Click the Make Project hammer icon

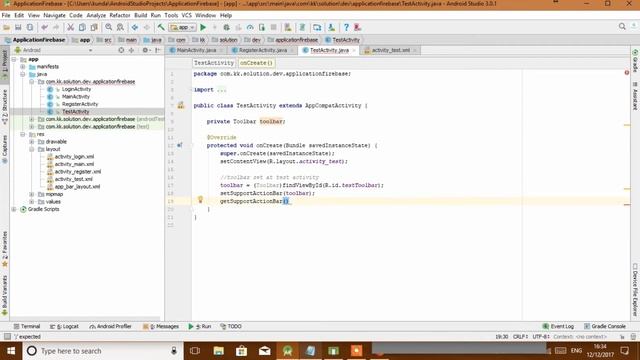tap(161, 27)
